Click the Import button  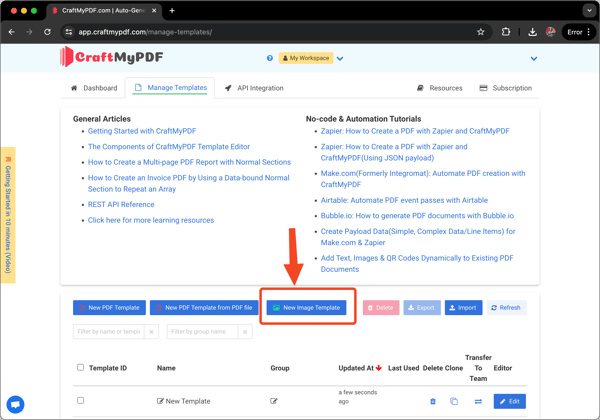(463, 308)
